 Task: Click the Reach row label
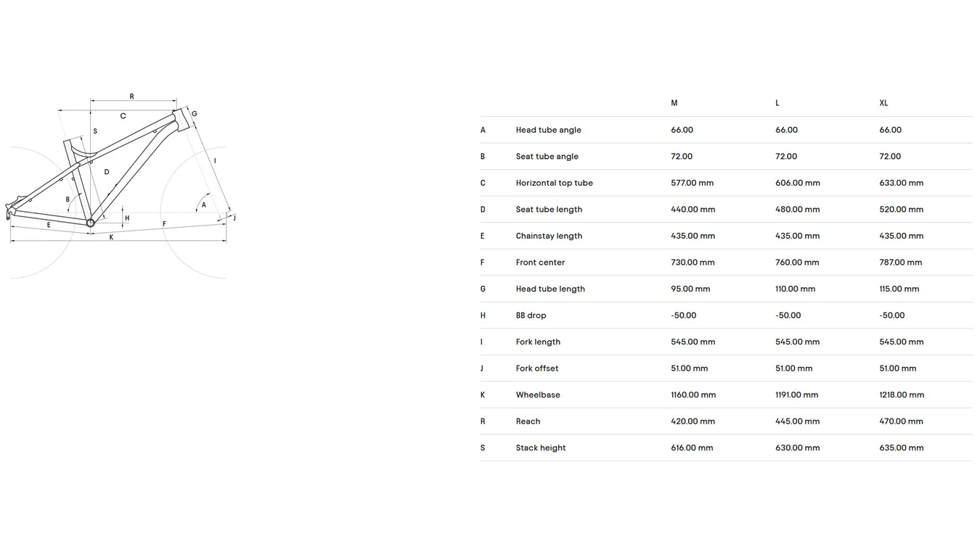coord(528,421)
